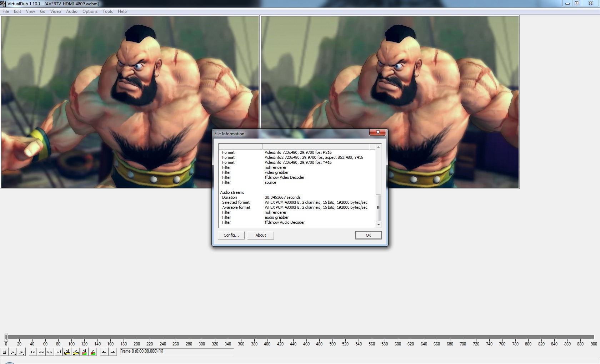Click the 'Selected format' label
The image size is (600, 364).
click(x=236, y=202)
